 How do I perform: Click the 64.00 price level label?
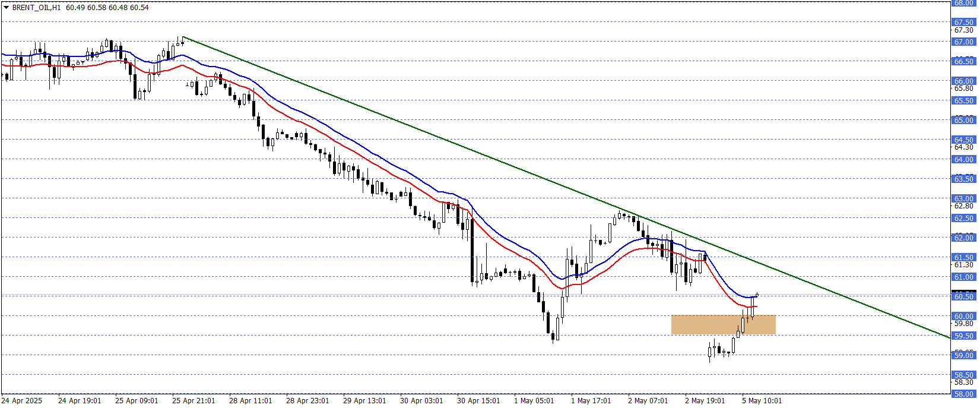pos(963,160)
